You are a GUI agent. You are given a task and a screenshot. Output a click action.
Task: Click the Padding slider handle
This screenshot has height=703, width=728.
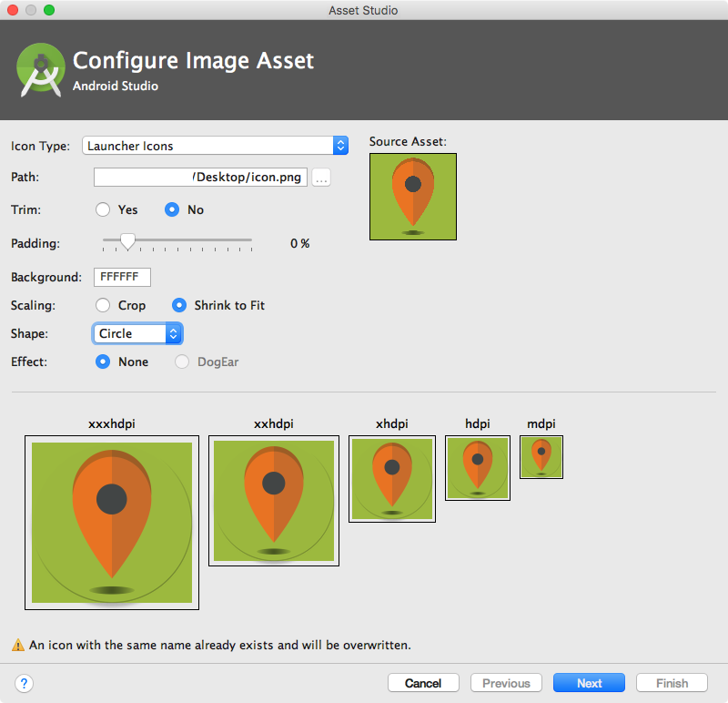point(128,241)
